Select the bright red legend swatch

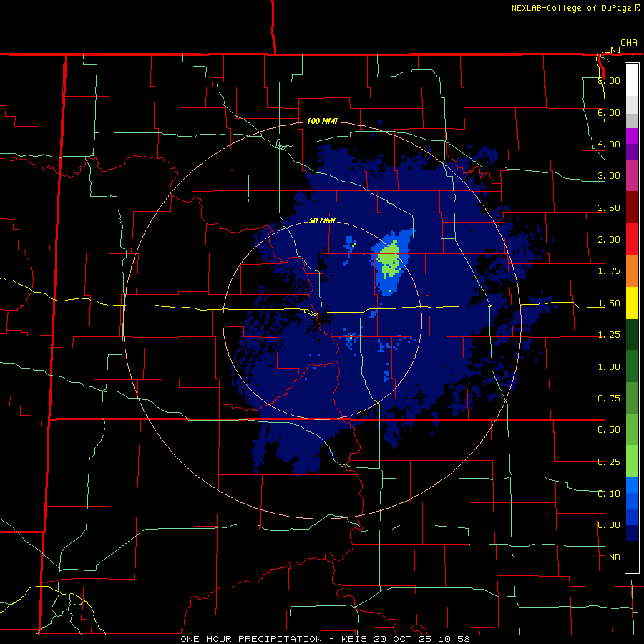click(x=632, y=239)
